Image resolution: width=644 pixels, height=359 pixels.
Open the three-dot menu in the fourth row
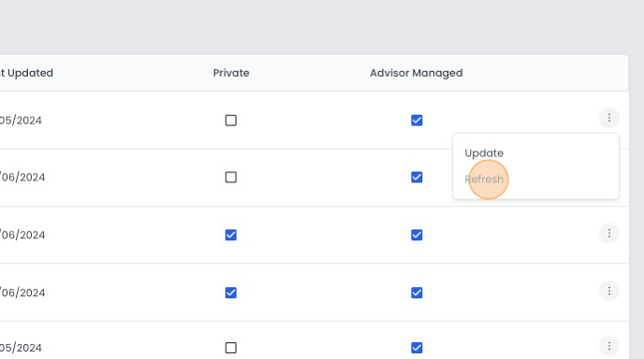[x=609, y=292]
